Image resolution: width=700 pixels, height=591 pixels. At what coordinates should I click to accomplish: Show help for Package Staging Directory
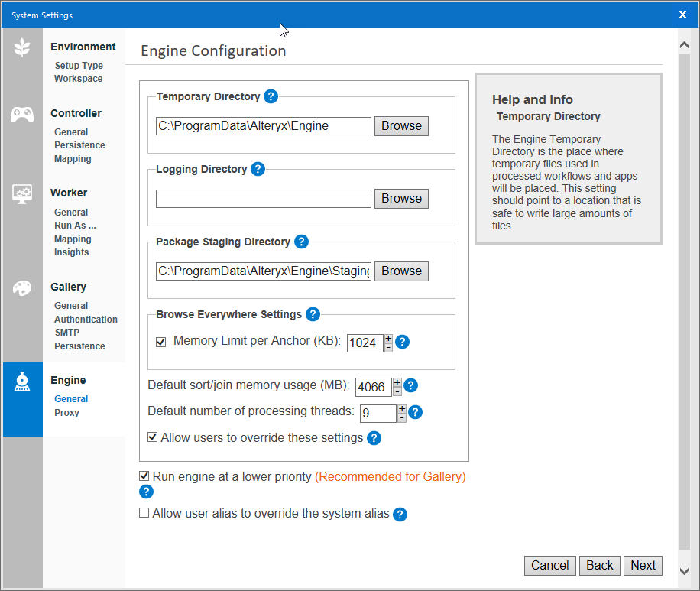(x=301, y=242)
